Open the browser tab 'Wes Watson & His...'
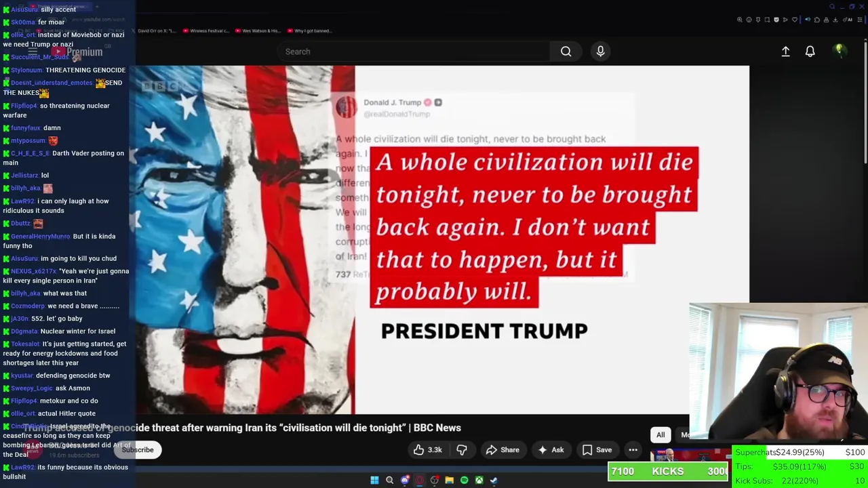Screen dimensions: 868x488 pos(257,30)
